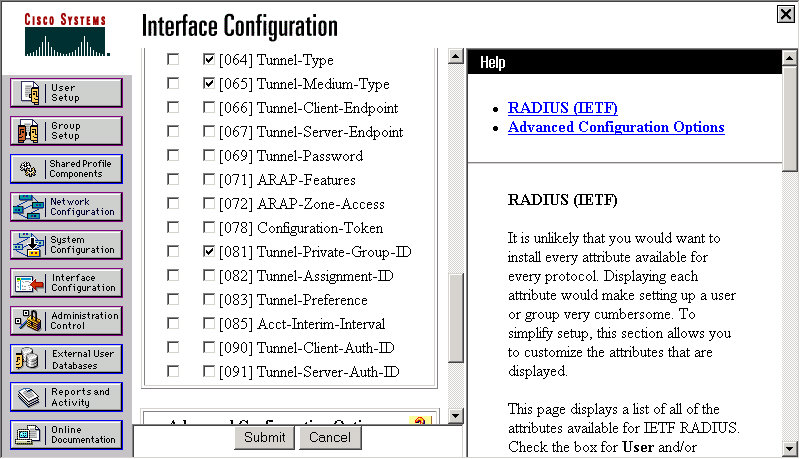Click attribute list scrollbar thumb
800x459 pixels.
(x=456, y=318)
